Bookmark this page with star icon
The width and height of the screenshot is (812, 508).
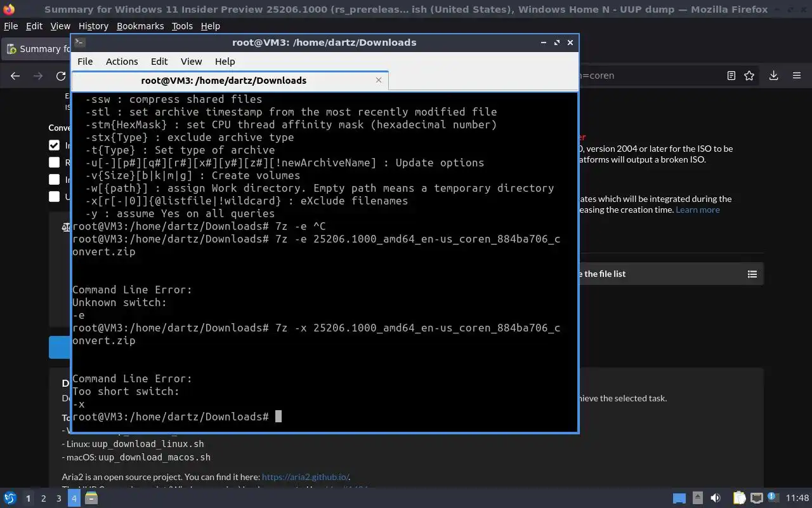(749, 76)
